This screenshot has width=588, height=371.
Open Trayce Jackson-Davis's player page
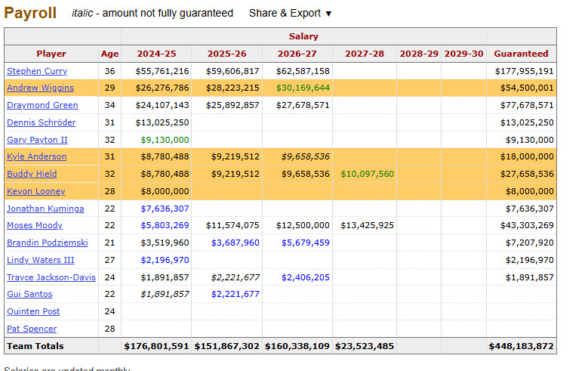51,277
